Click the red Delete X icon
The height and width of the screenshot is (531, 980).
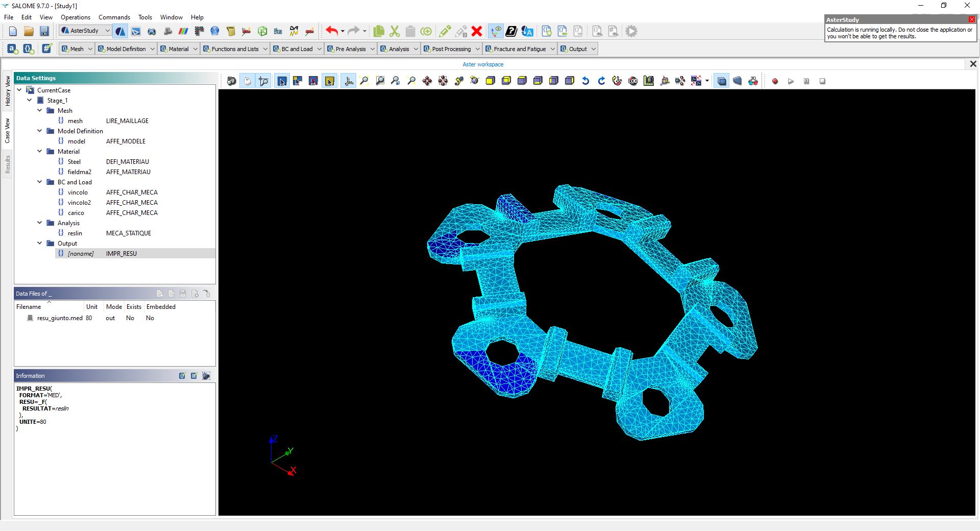(x=477, y=32)
